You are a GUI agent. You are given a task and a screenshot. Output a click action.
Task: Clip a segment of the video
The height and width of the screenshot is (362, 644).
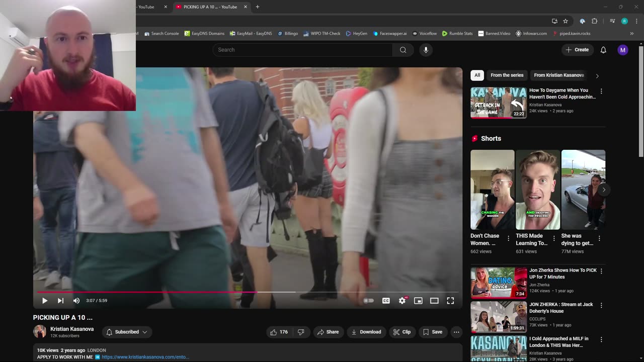pyautogui.click(x=402, y=332)
